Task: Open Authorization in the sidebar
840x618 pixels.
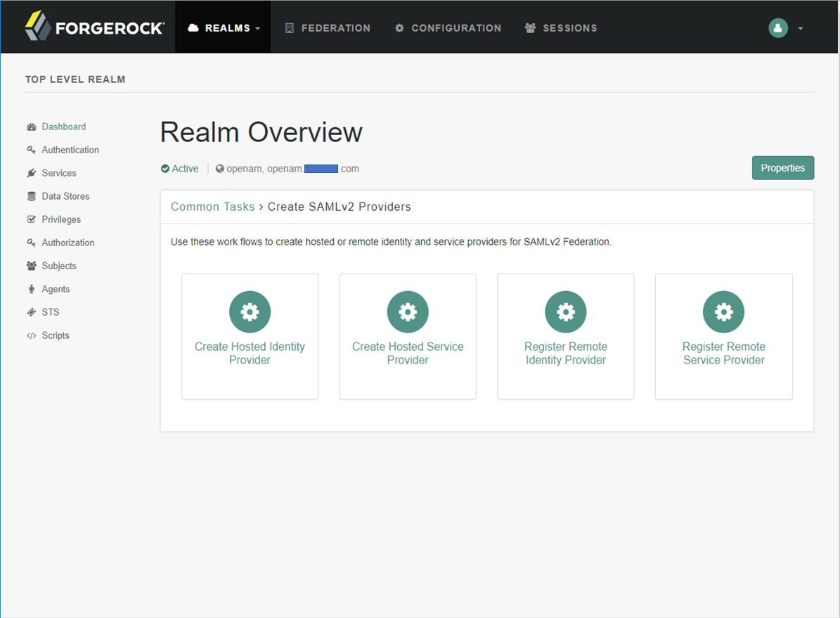Action: (67, 243)
